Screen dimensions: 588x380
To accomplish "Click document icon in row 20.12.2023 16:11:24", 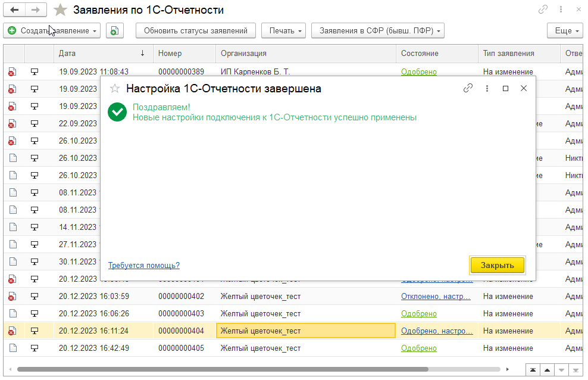I will click(12, 331).
